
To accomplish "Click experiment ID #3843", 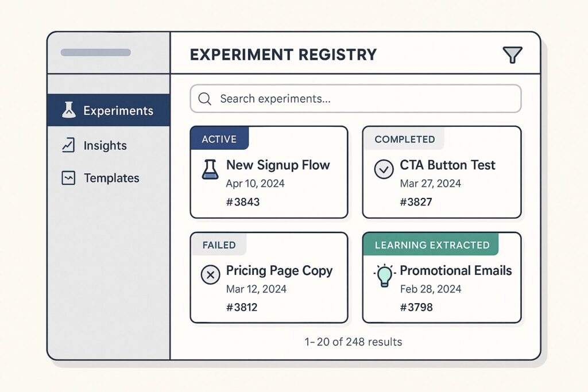I will (x=243, y=202).
